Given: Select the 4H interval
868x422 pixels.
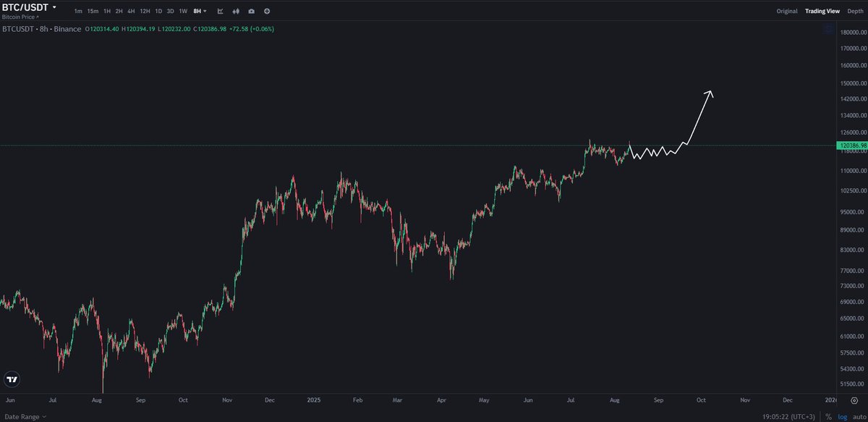Looking at the screenshot, I should [131, 11].
